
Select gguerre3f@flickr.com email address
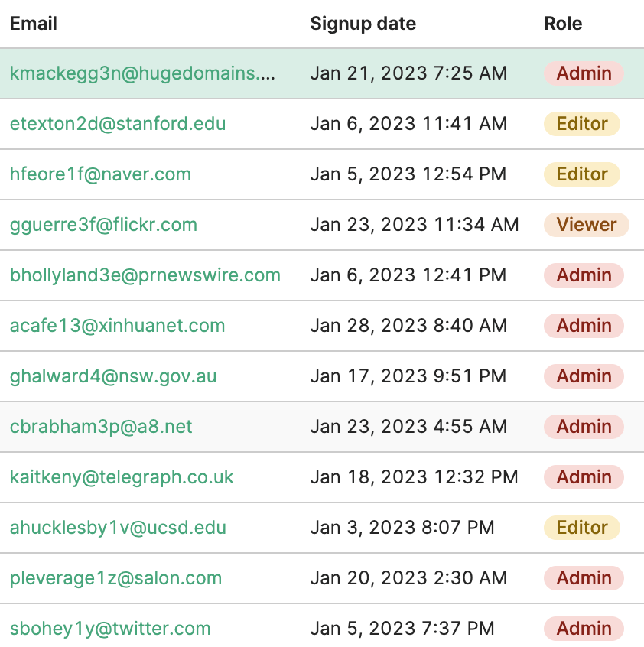(103, 225)
